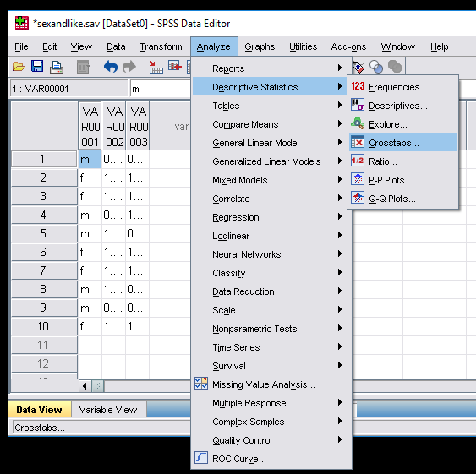Viewport: 476px width, 474px height.
Task: Click the left arrow on horizontal scrollbar
Action: [85, 386]
